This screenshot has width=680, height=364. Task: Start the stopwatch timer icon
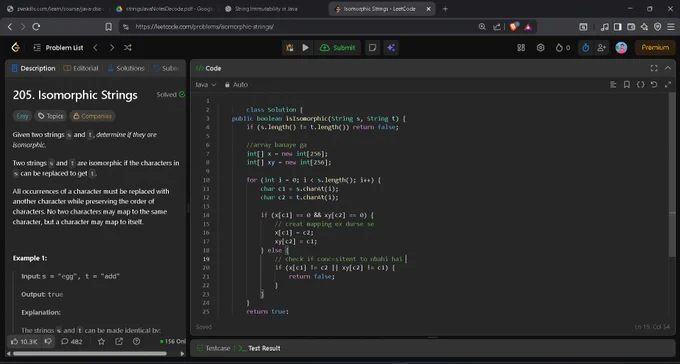click(x=585, y=48)
